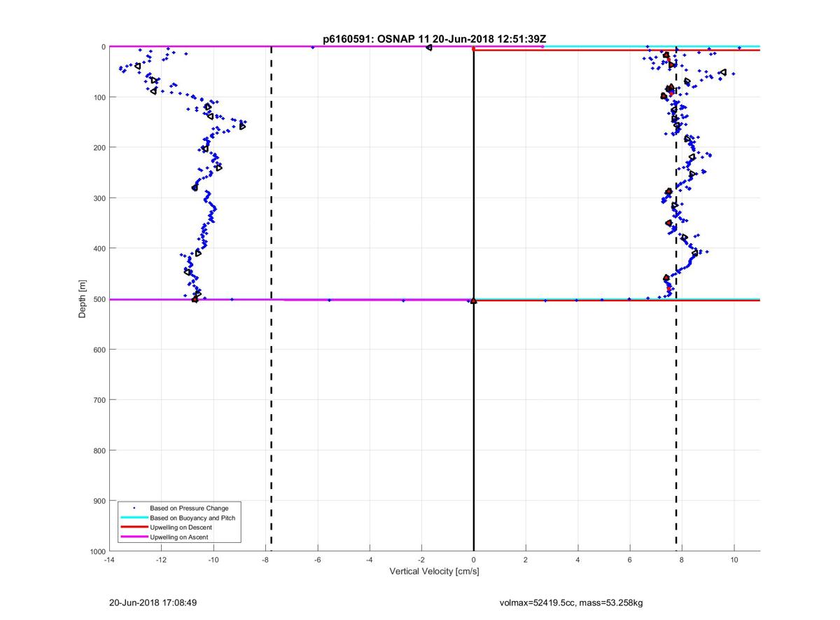Select the 'Vertical Velocity [cm/s]' x-axis label
Viewport: 840px width, 620px height.
434,572
